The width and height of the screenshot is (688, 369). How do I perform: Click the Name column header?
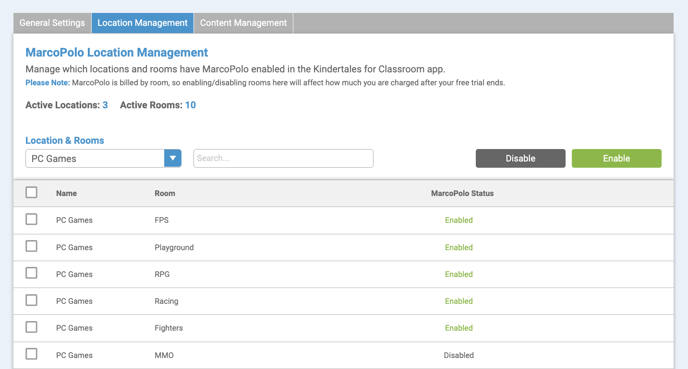coord(66,193)
